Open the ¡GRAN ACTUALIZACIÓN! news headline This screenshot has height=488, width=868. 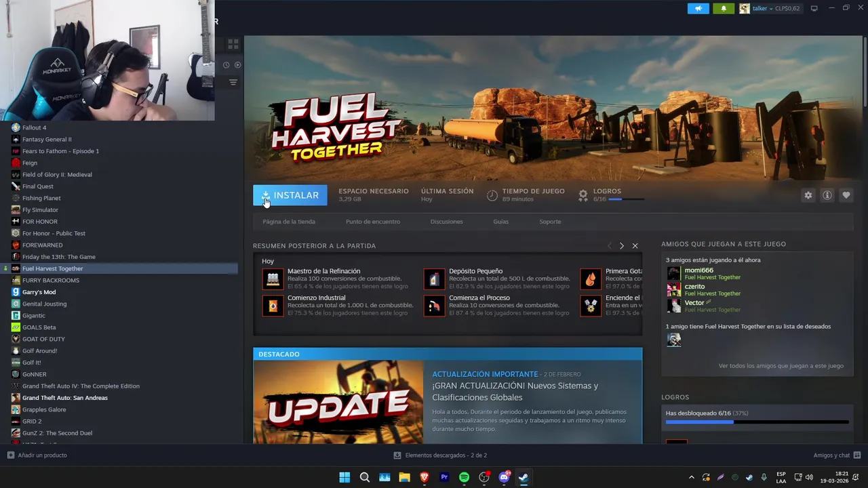tap(515, 391)
